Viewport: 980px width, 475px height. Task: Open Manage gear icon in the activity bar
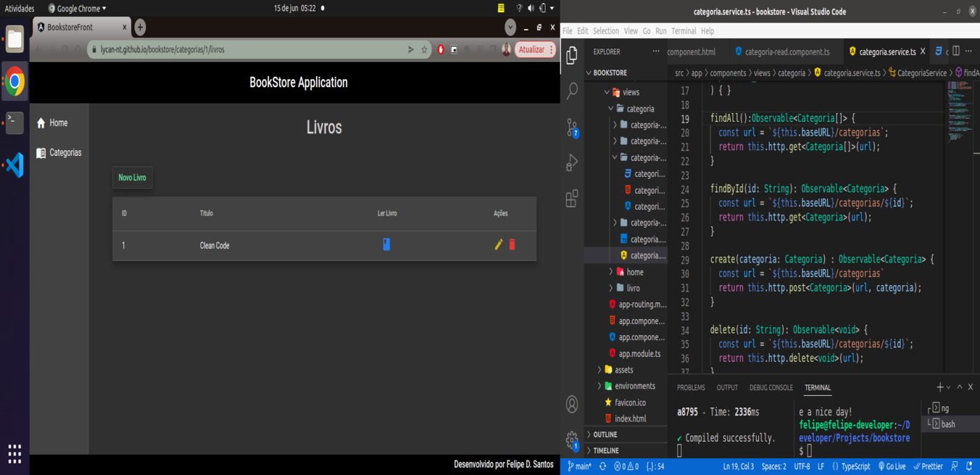point(572,439)
